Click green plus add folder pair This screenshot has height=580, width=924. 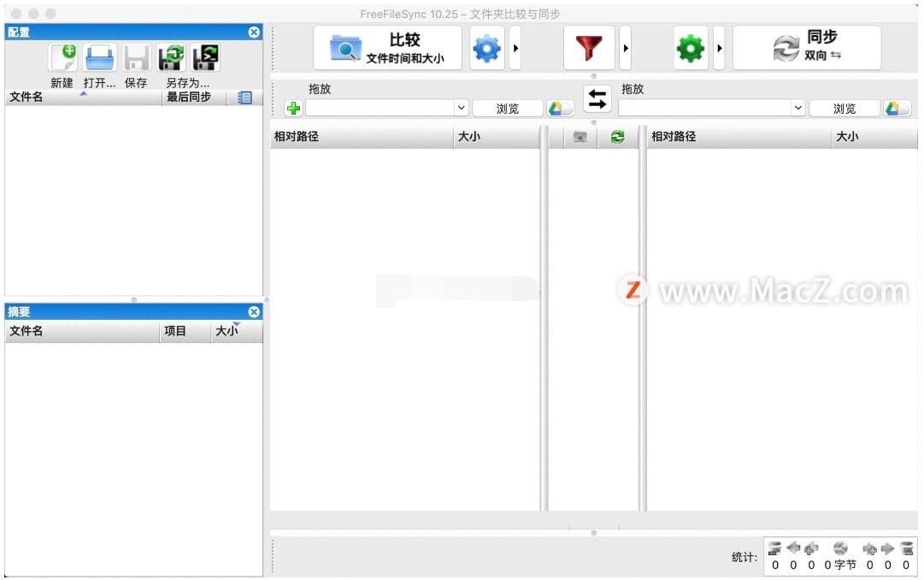(x=293, y=109)
